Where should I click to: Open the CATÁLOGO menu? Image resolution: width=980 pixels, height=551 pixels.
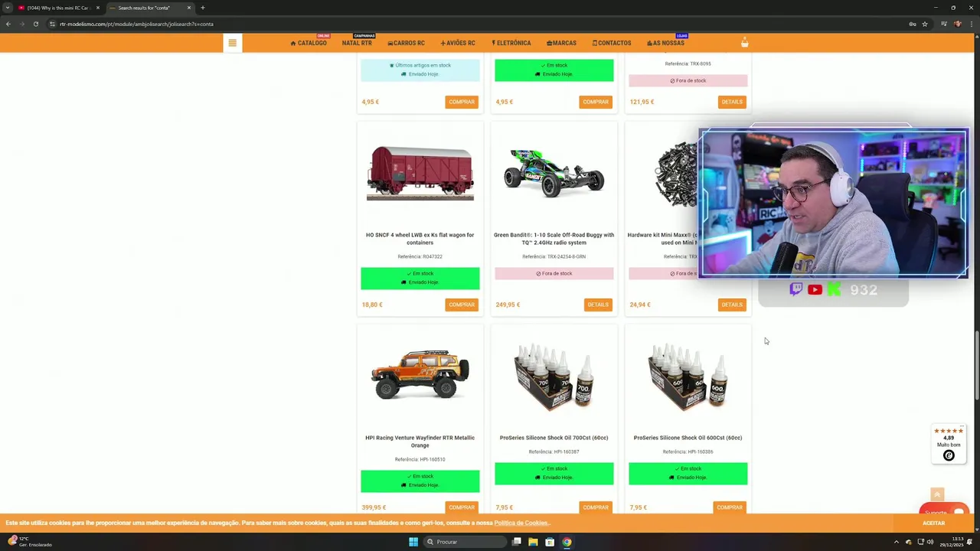pos(309,43)
